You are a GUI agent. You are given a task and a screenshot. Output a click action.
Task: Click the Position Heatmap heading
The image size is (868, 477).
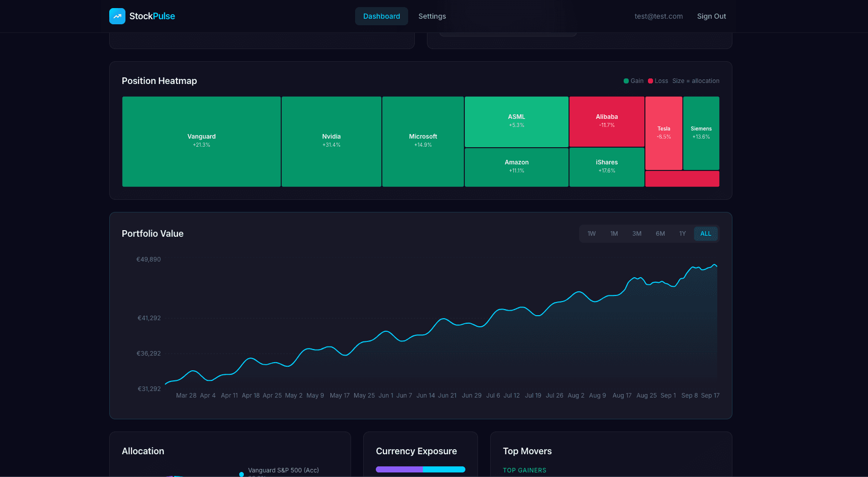pyautogui.click(x=159, y=81)
